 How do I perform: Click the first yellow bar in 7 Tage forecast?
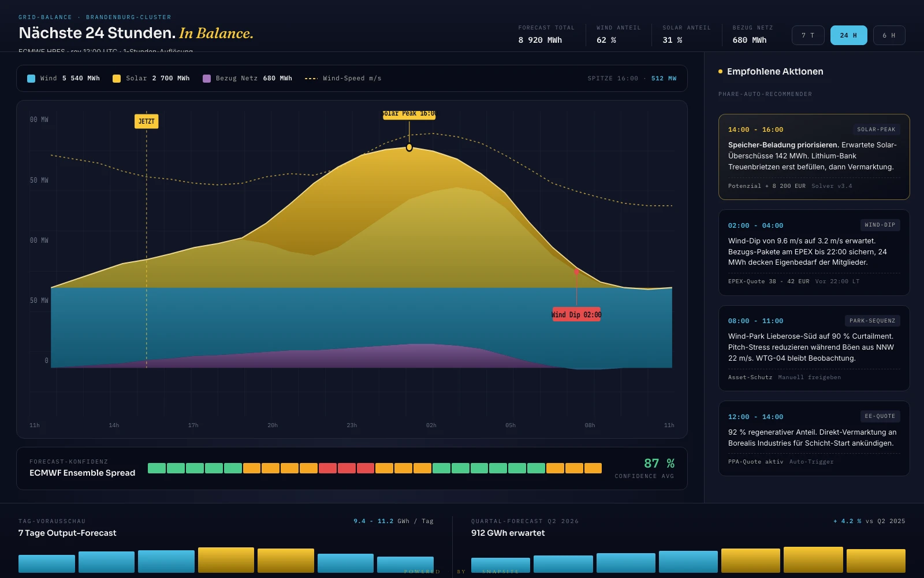pos(226,560)
